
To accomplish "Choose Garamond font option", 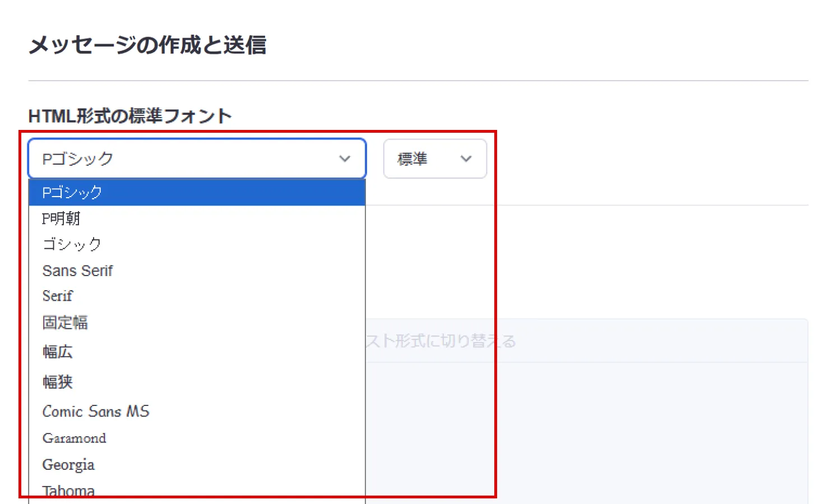I will point(74,438).
